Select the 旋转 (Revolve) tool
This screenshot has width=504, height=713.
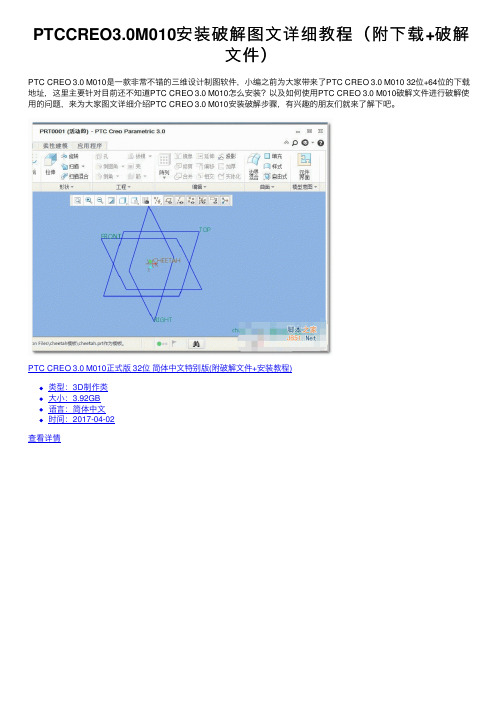click(x=70, y=156)
